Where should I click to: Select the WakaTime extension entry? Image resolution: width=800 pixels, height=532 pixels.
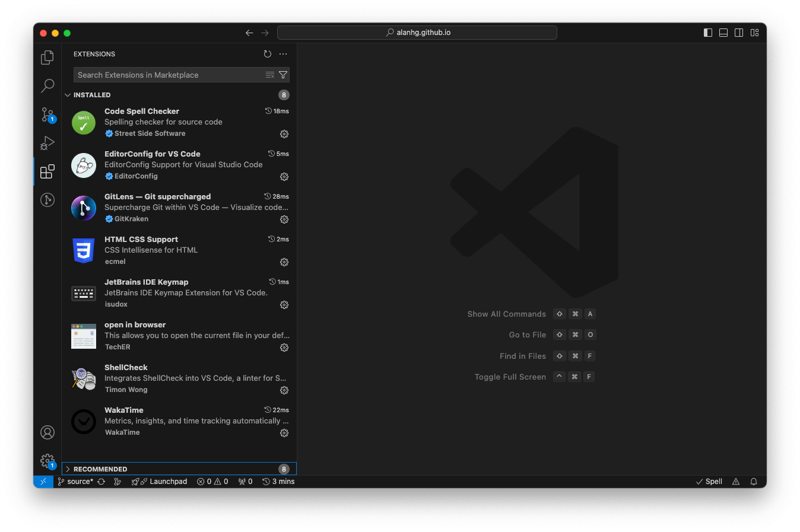click(x=179, y=421)
